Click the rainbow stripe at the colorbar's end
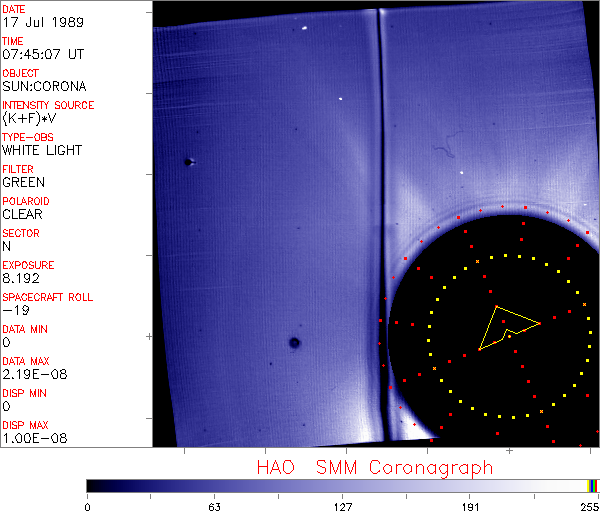This screenshot has height=512, width=600. [593, 485]
